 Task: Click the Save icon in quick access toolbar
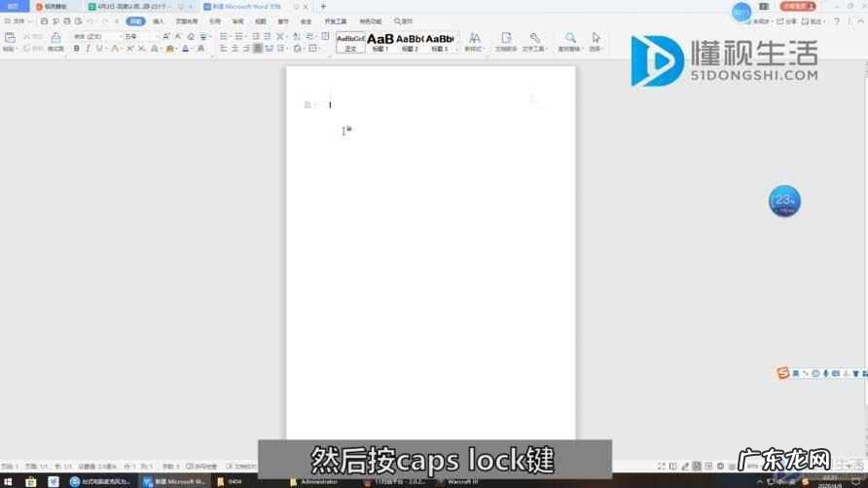pos(44,21)
